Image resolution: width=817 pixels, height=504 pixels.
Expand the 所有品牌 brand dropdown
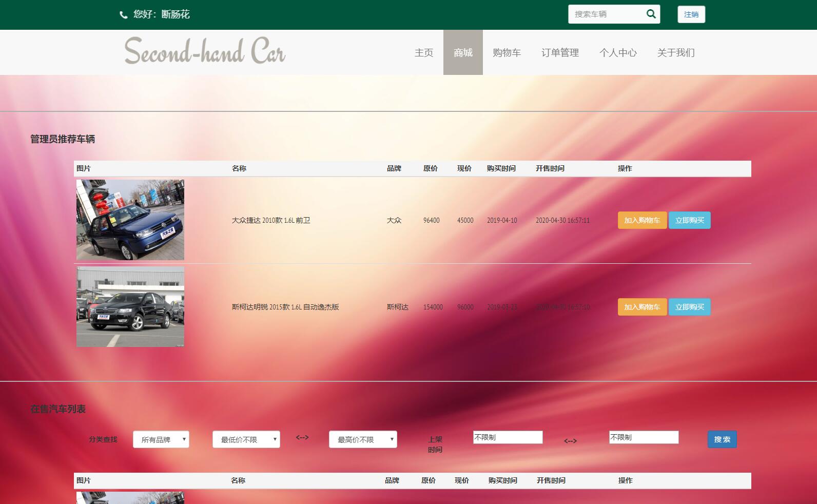[x=161, y=439]
